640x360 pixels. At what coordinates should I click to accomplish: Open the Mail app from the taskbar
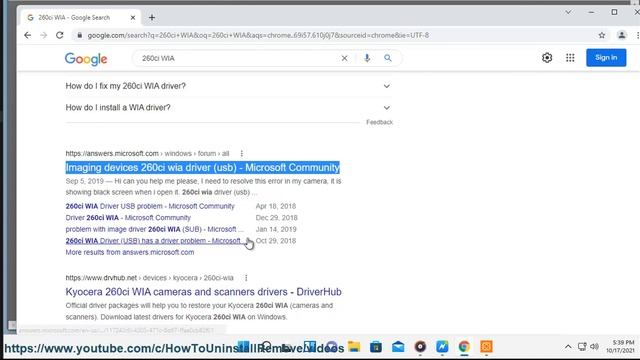tap(398, 347)
